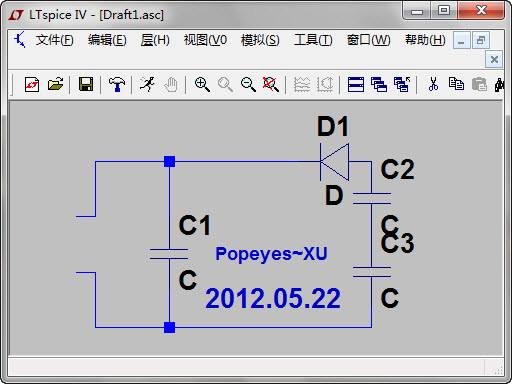The width and height of the screenshot is (512, 384).
Task: Select the D1 diode symbol
Action: pyautogui.click(x=334, y=162)
